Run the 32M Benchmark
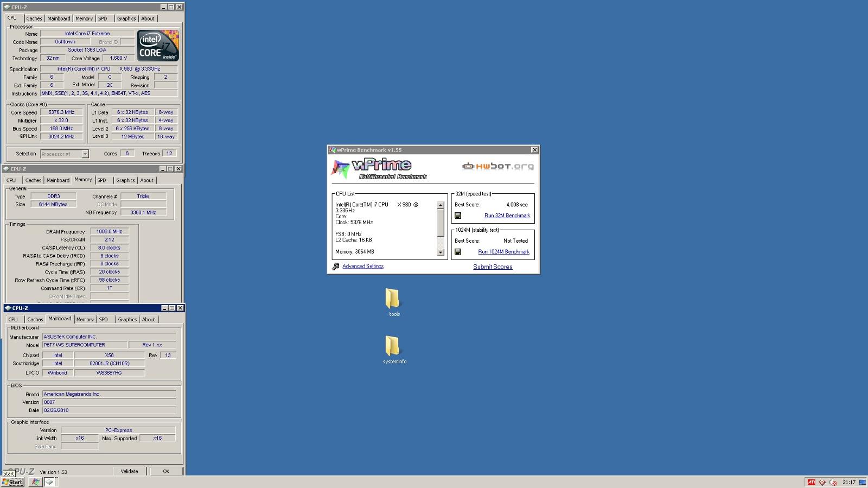Screen dimensions: 868x488 point(507,216)
